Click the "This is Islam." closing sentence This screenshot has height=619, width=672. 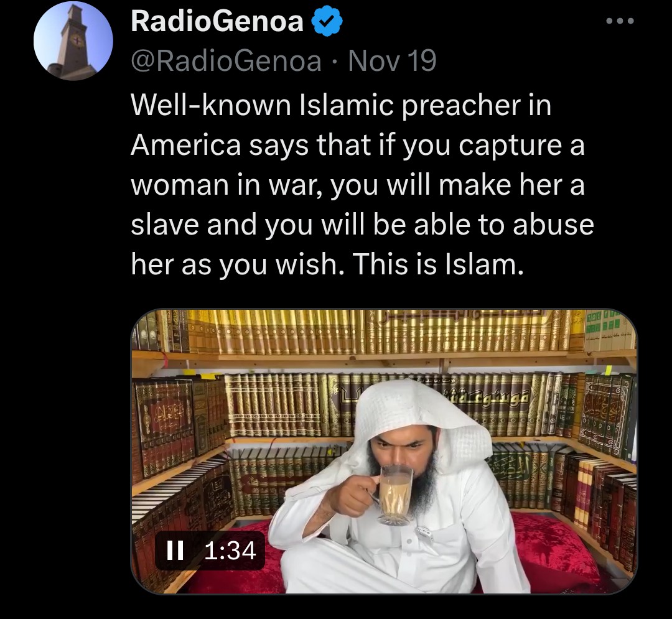point(437,264)
